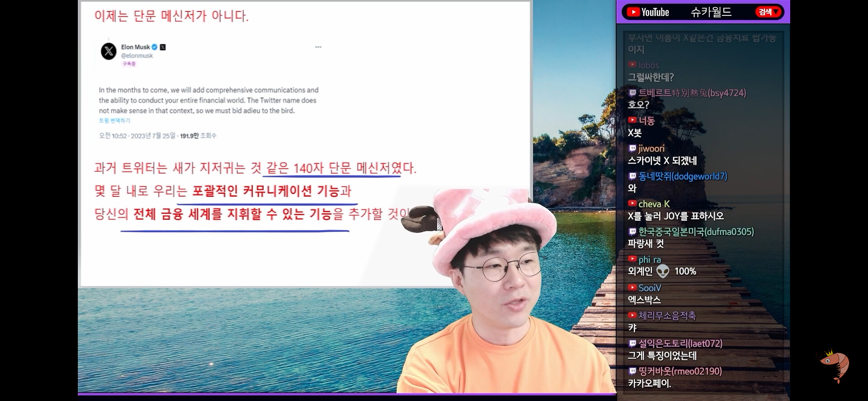Click chat username 체리무소음적축
868x401 pixels.
pos(667,316)
